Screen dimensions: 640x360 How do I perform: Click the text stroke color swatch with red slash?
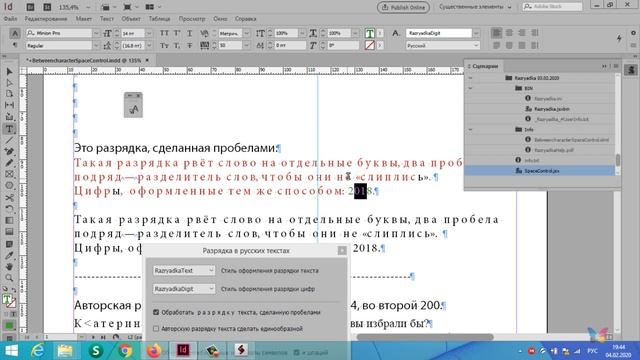(x=370, y=45)
